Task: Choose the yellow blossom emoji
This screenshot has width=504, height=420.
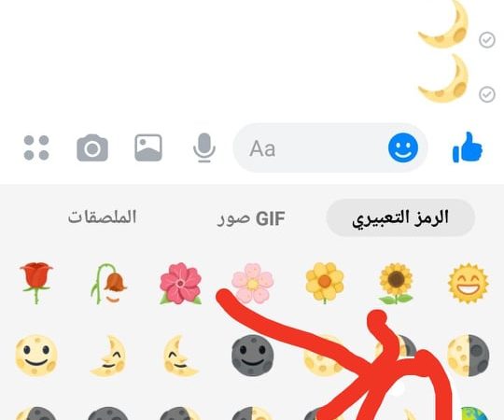Action: click(x=325, y=284)
